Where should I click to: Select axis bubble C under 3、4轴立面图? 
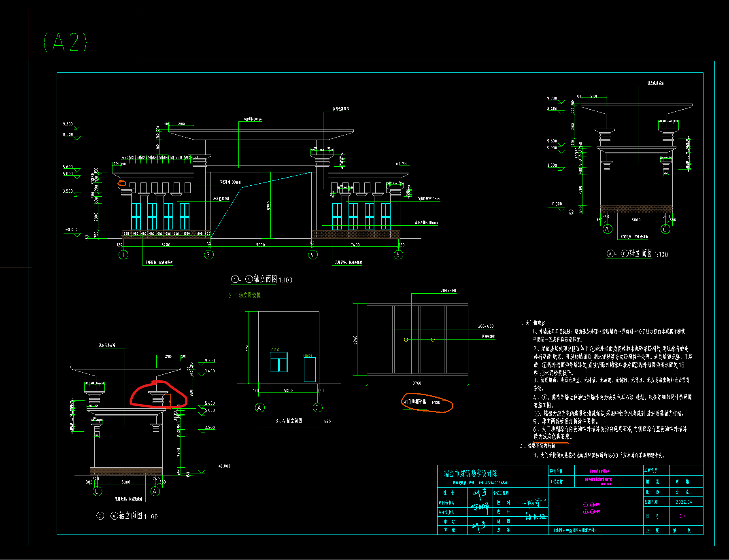click(317, 407)
